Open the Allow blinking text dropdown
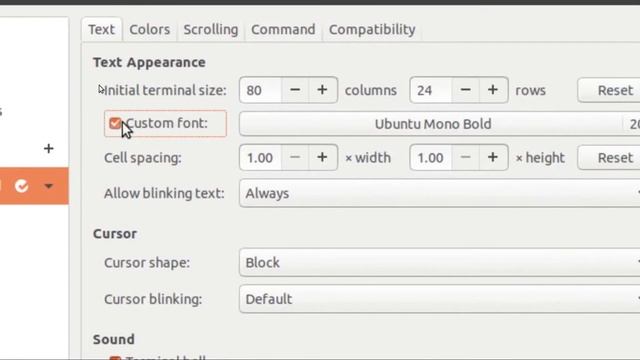Image resolution: width=640 pixels, height=360 pixels. 440,193
